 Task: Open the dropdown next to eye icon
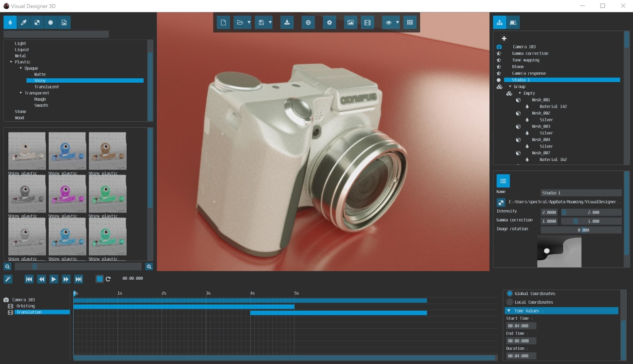coord(398,23)
